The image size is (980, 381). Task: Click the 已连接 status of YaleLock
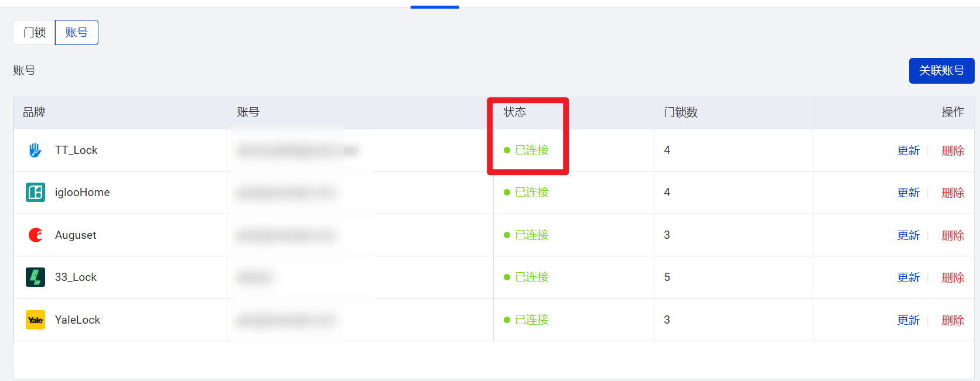click(531, 320)
